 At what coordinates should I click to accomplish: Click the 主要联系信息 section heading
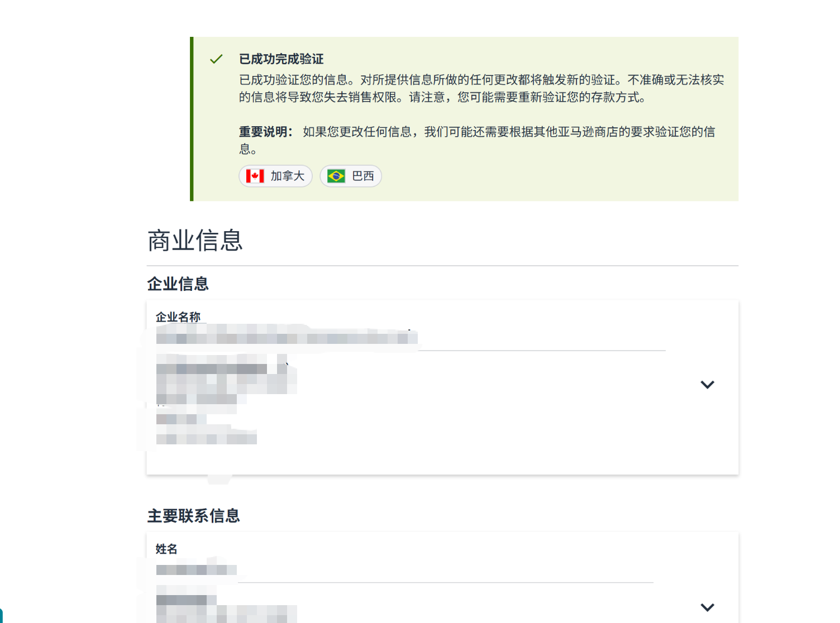[x=193, y=515]
